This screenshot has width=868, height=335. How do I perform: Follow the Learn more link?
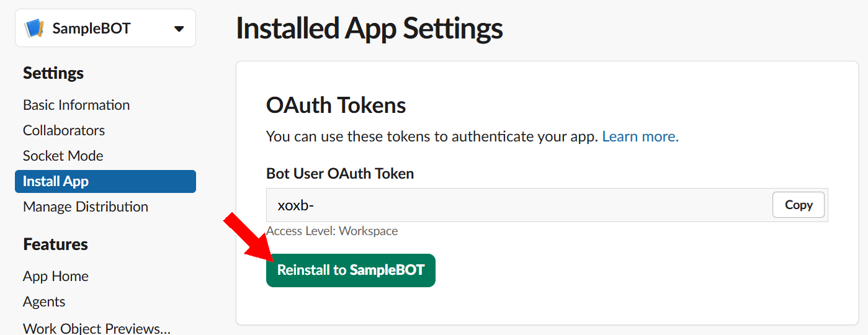pyautogui.click(x=640, y=136)
